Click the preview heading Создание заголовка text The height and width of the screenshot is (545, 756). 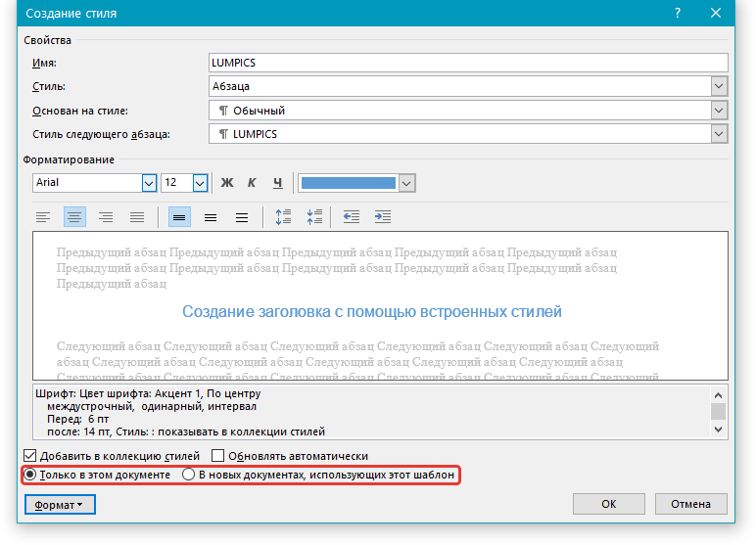[x=372, y=312]
